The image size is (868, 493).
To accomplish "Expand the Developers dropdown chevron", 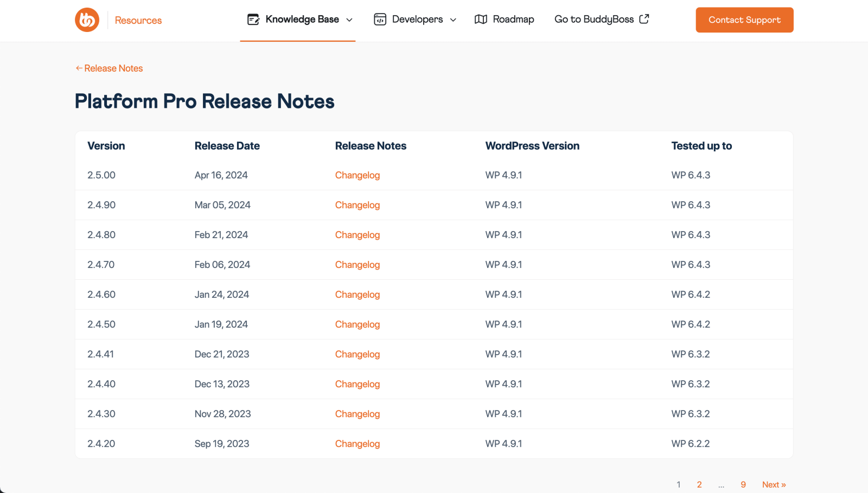I will (453, 20).
